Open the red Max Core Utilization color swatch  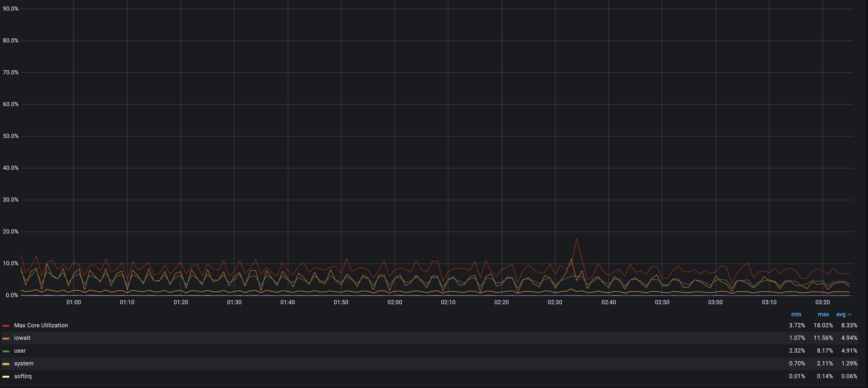click(x=6, y=326)
